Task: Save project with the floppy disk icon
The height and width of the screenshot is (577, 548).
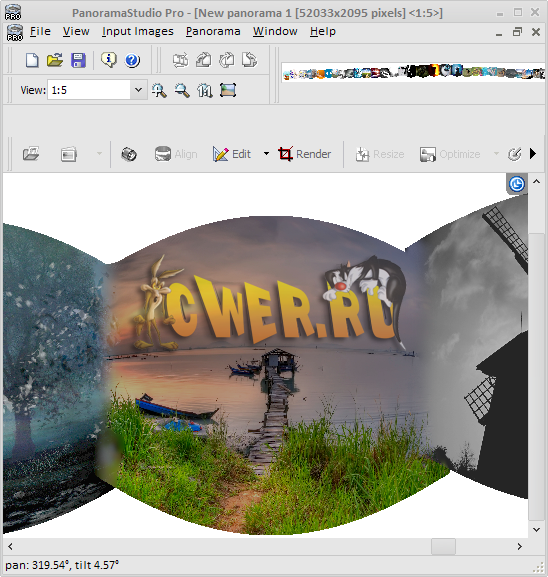Action: click(78, 60)
